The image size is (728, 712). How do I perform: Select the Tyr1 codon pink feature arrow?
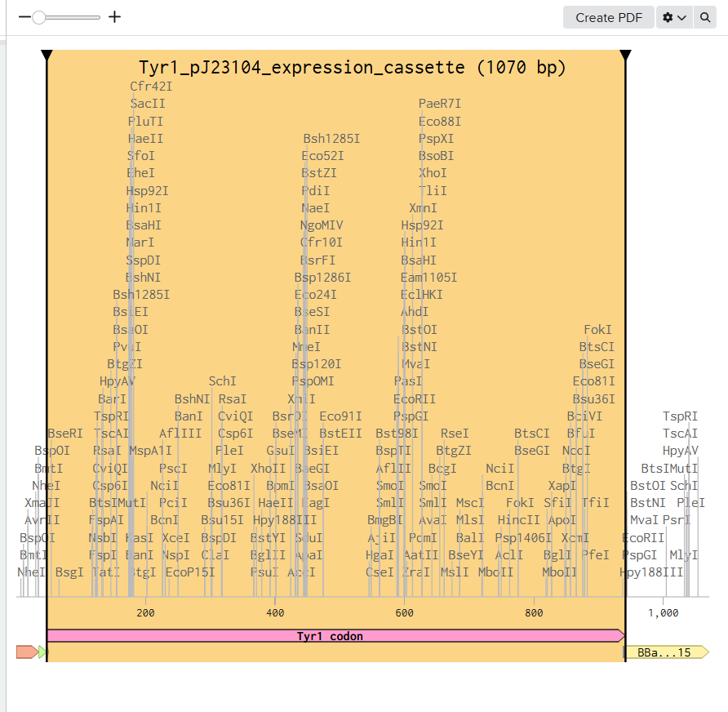335,636
